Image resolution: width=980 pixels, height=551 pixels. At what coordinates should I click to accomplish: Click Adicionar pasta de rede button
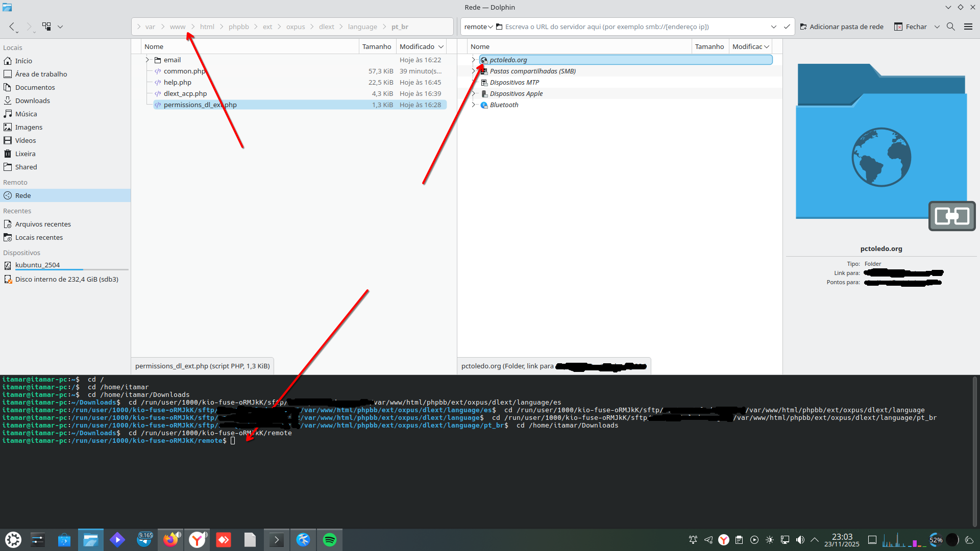(842, 27)
